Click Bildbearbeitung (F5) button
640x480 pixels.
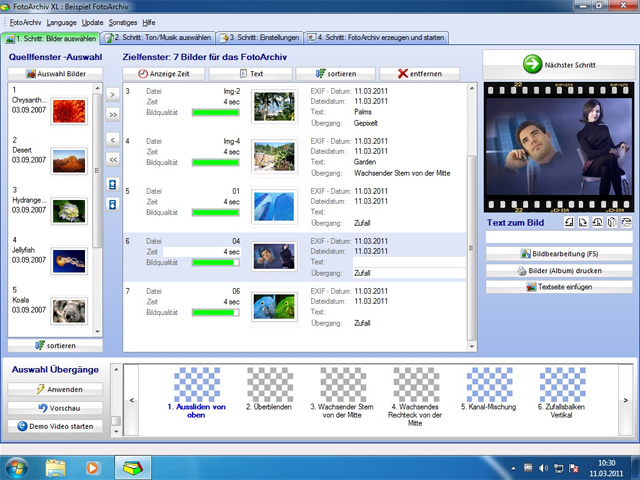point(558,254)
